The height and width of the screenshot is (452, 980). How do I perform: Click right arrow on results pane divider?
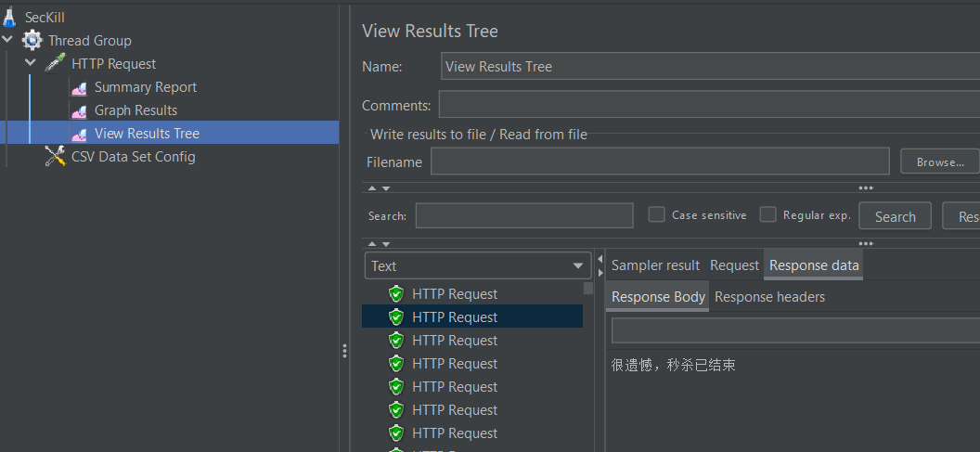(x=600, y=273)
